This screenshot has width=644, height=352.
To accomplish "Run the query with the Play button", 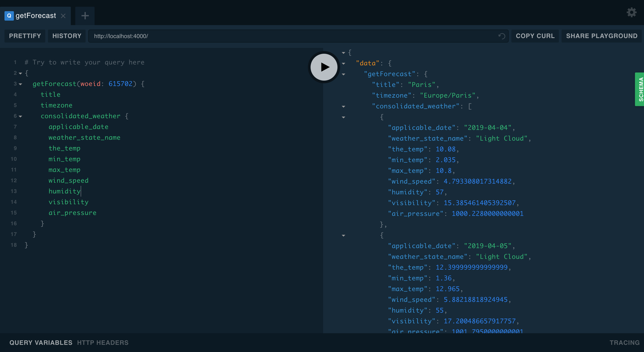I will click(x=324, y=67).
